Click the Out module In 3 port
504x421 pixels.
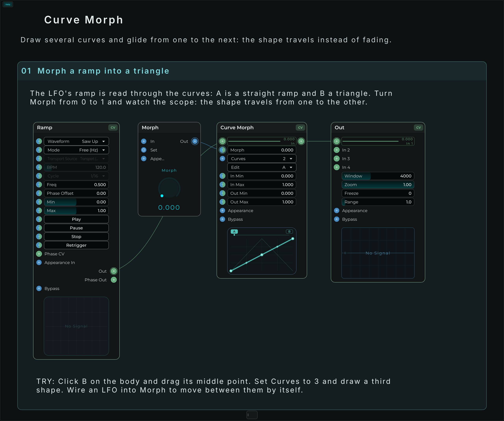coord(337,159)
